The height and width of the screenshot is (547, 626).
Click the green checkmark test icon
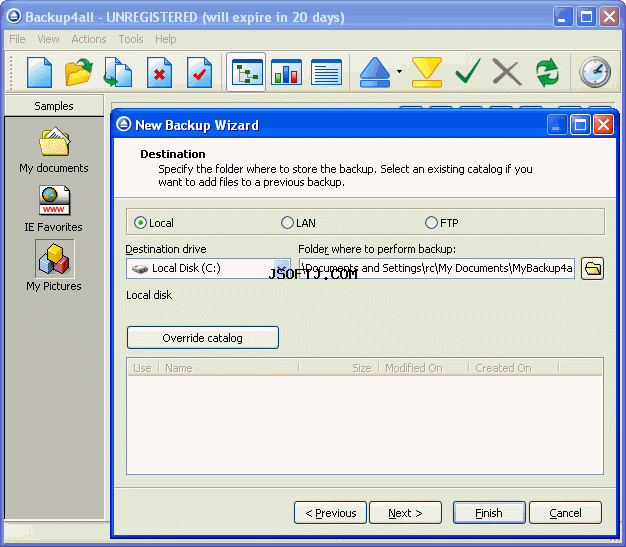coord(468,71)
